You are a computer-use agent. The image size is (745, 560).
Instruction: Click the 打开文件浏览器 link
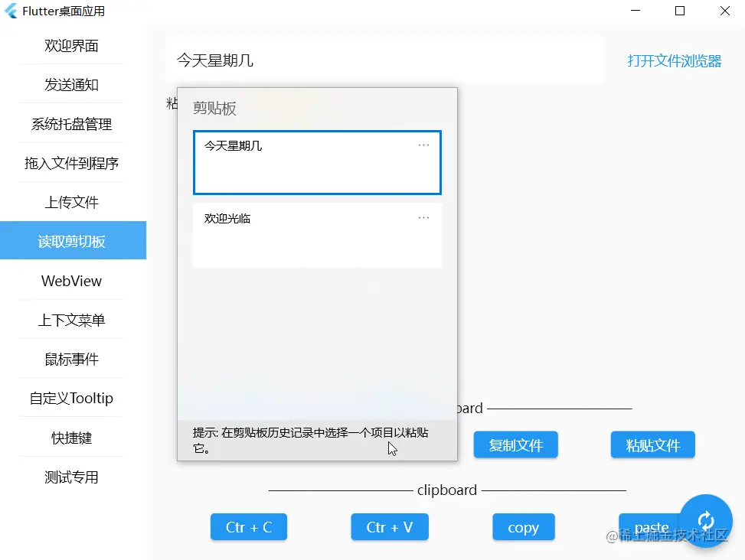(x=675, y=60)
